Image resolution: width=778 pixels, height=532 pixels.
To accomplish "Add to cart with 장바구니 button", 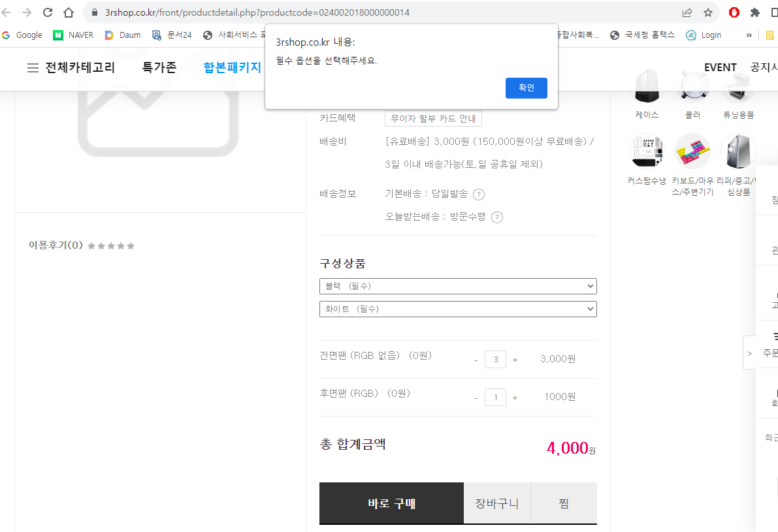I will [497, 503].
